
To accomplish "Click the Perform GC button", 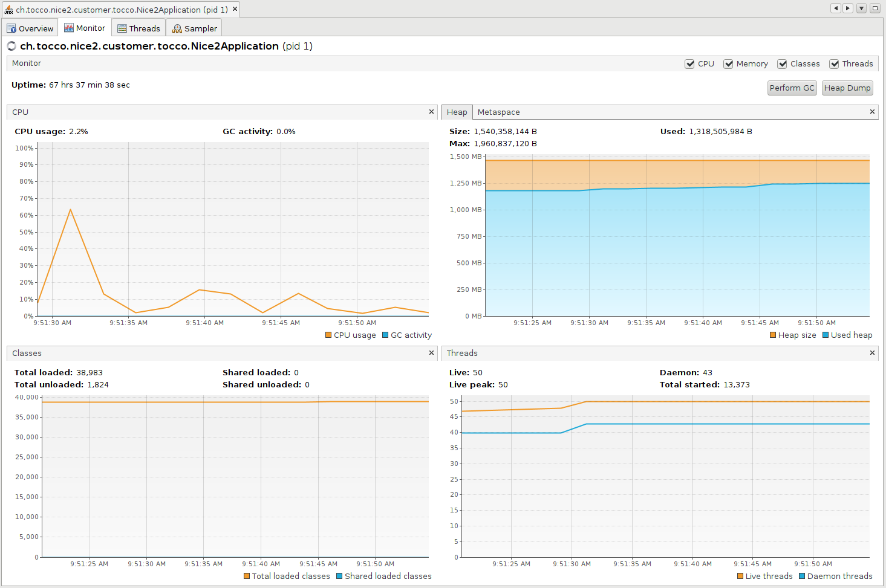I will pyautogui.click(x=792, y=88).
